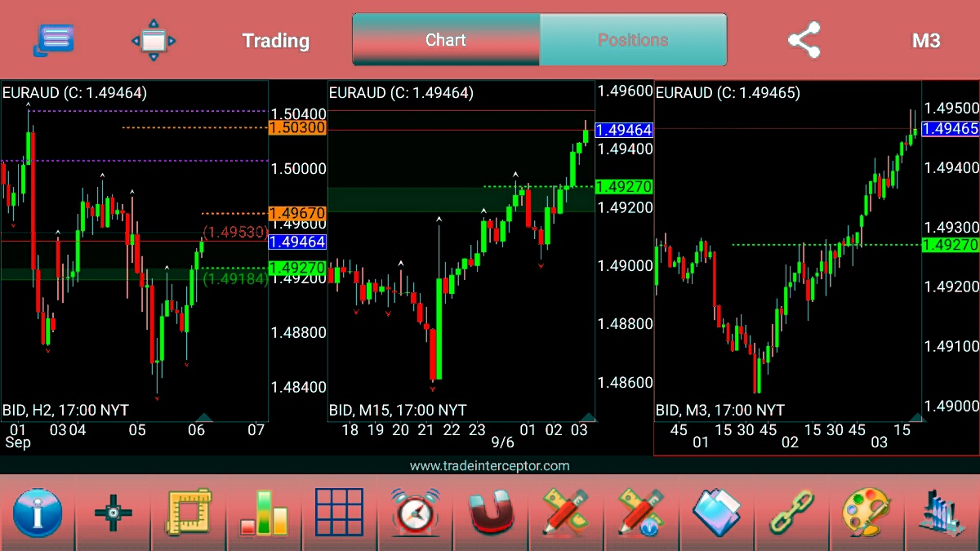The width and height of the screenshot is (980, 551).
Task: Tap the green (1.49184) level text
Action: (x=234, y=279)
